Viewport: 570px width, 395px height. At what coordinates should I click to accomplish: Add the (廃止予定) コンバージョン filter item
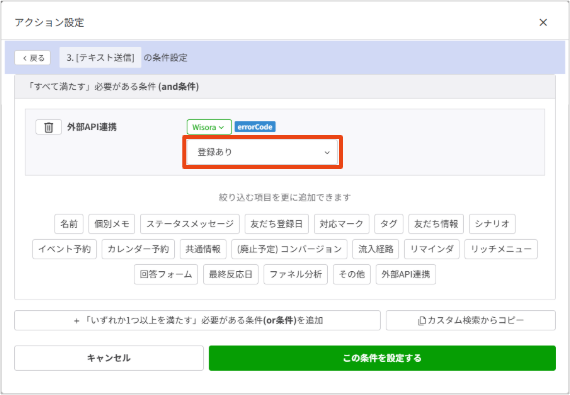[x=289, y=249]
